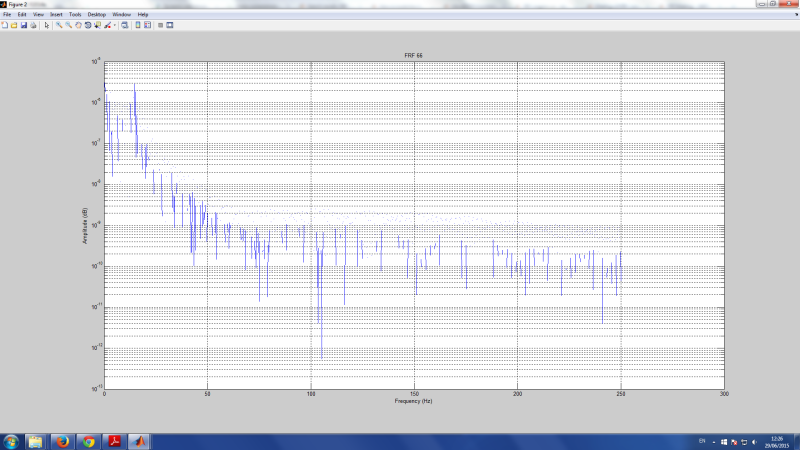Launch Firefox from the taskbar
The image size is (800, 450).
62,442
